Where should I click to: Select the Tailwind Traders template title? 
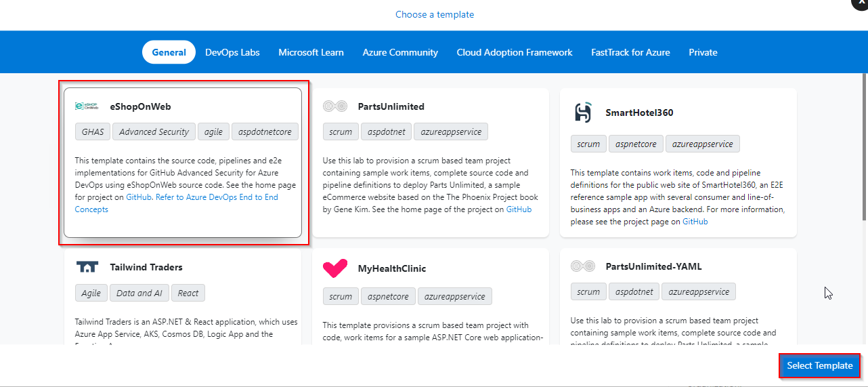pyautogui.click(x=146, y=267)
